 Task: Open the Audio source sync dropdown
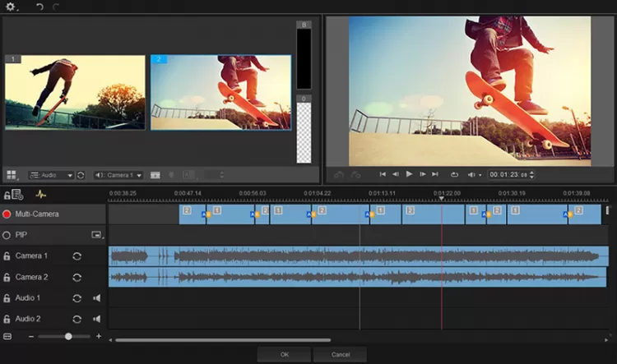tap(51, 175)
